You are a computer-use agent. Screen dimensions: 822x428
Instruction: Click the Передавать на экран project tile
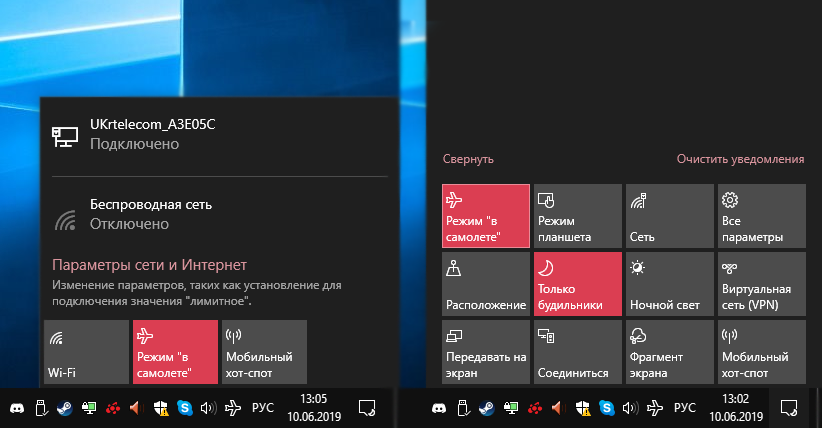click(484, 352)
